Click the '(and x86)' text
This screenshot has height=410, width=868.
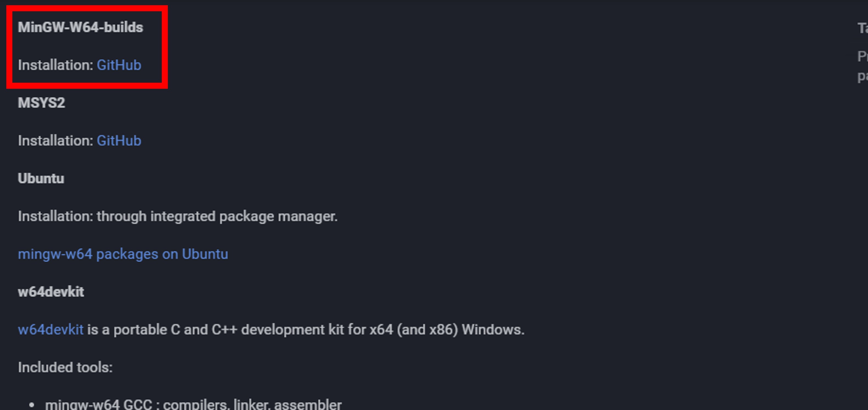(427, 329)
